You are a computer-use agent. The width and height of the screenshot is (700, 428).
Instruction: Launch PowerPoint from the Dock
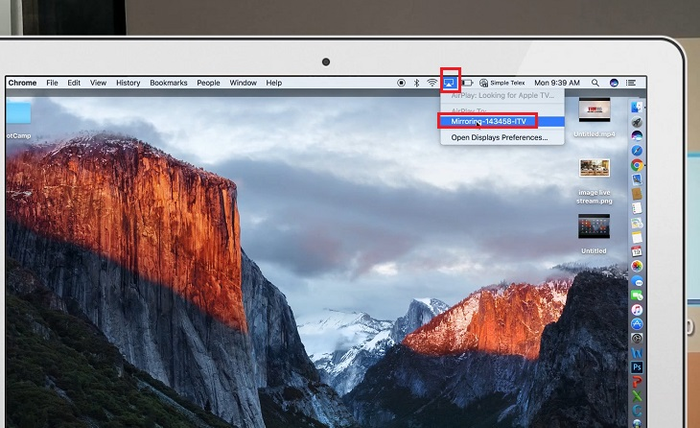coord(637,382)
